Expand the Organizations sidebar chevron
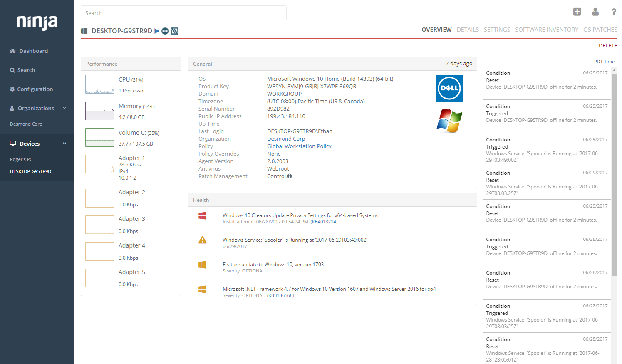622x364 pixels. pos(64,108)
